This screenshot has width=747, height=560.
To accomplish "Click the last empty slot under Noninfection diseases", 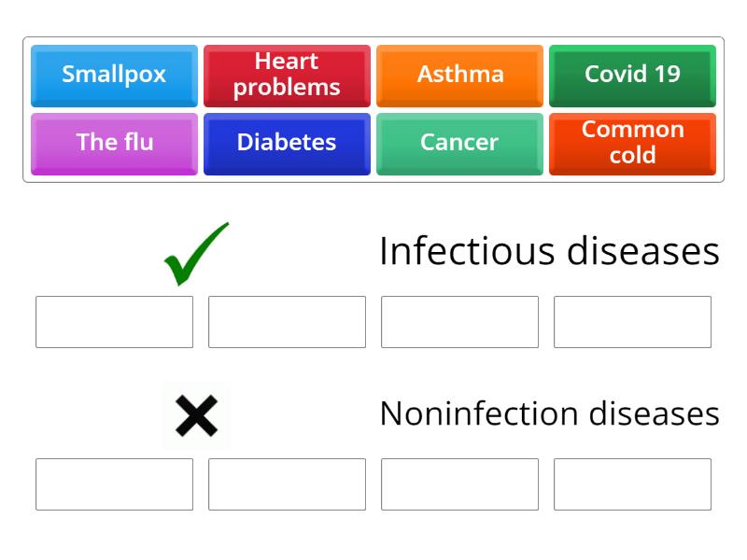I will (x=632, y=484).
